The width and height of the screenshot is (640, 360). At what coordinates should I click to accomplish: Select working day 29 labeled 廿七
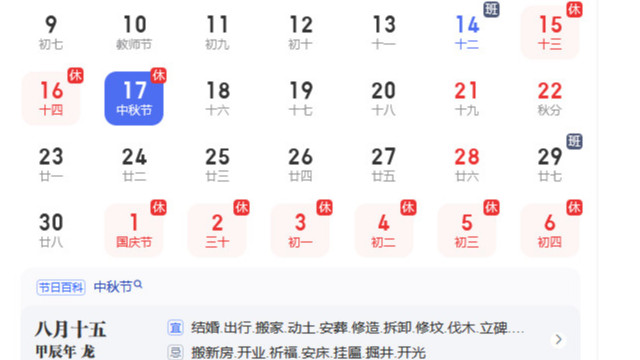(550, 164)
